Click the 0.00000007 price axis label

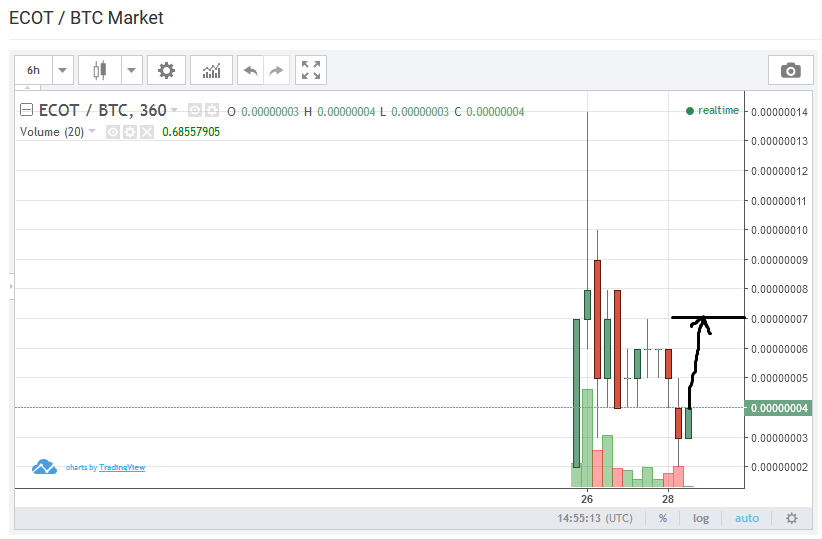779,319
